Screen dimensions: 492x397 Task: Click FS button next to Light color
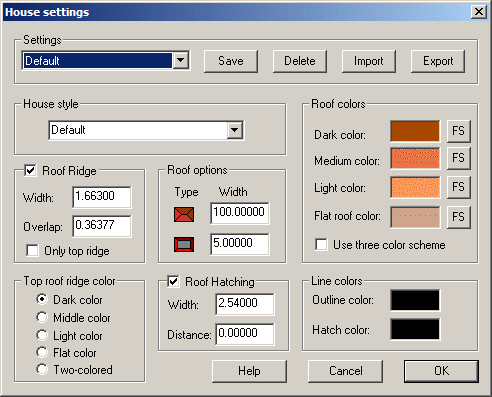pyautogui.click(x=459, y=187)
